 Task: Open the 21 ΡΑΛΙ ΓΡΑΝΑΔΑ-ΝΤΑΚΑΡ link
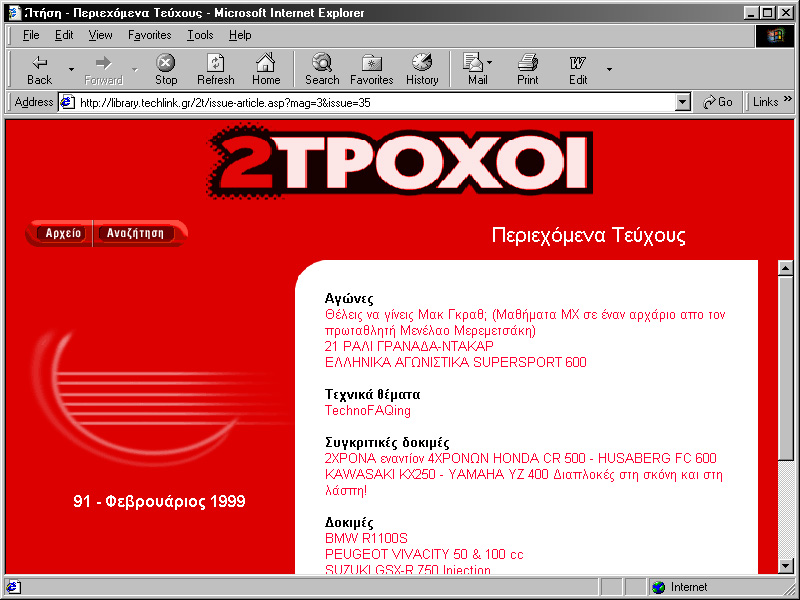coord(409,346)
